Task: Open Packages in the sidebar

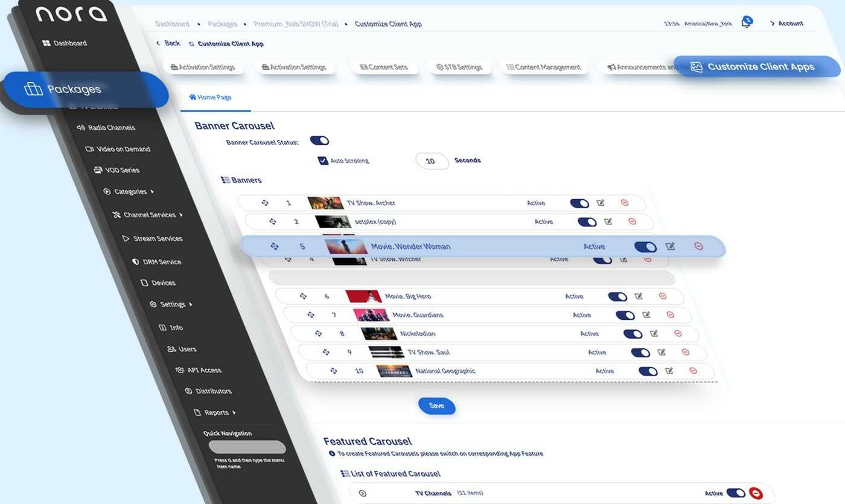Action: coord(86,89)
